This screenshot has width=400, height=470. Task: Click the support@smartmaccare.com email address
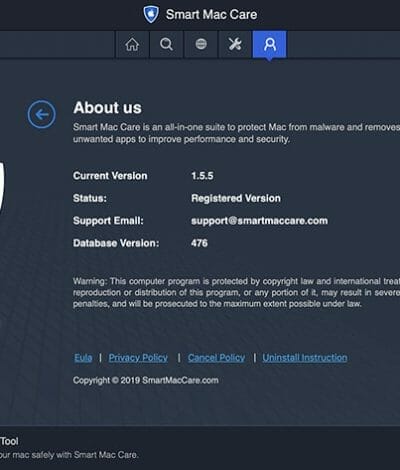(x=259, y=221)
